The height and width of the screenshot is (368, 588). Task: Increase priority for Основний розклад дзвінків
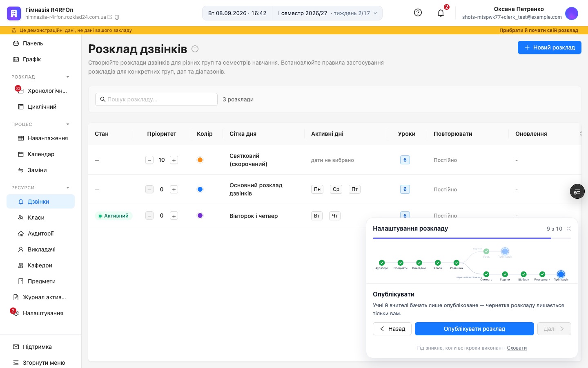(174, 190)
